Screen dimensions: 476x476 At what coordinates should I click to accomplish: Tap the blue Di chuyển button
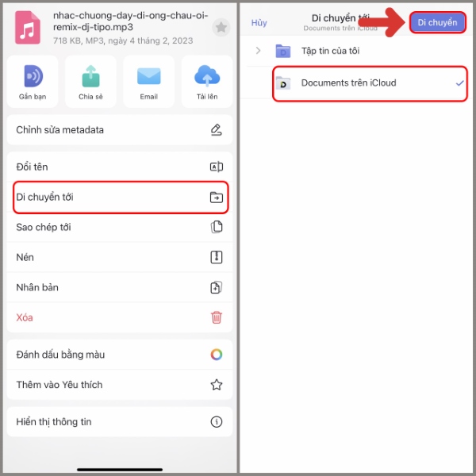tap(437, 22)
